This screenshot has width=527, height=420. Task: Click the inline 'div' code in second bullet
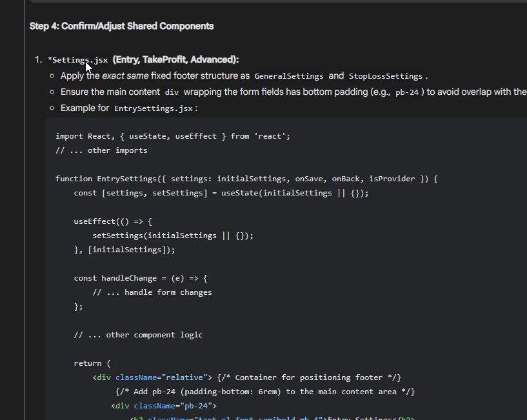pos(172,92)
